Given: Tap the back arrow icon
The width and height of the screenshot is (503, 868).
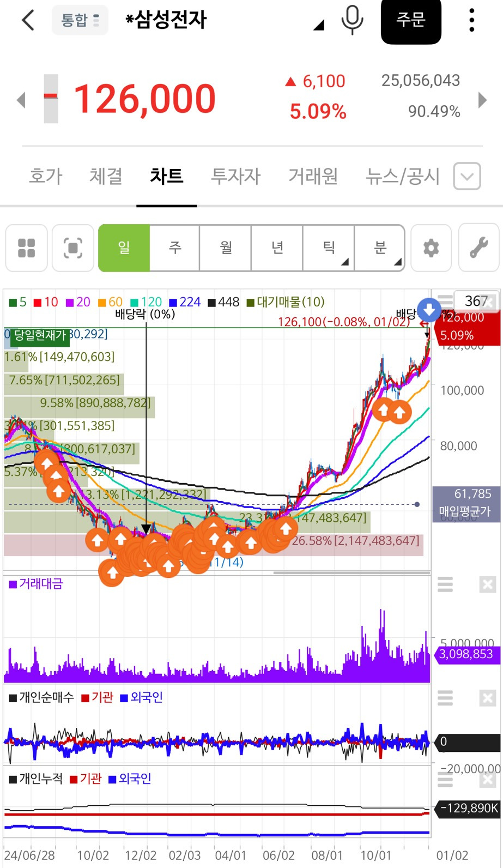Looking at the screenshot, I should point(28,20).
